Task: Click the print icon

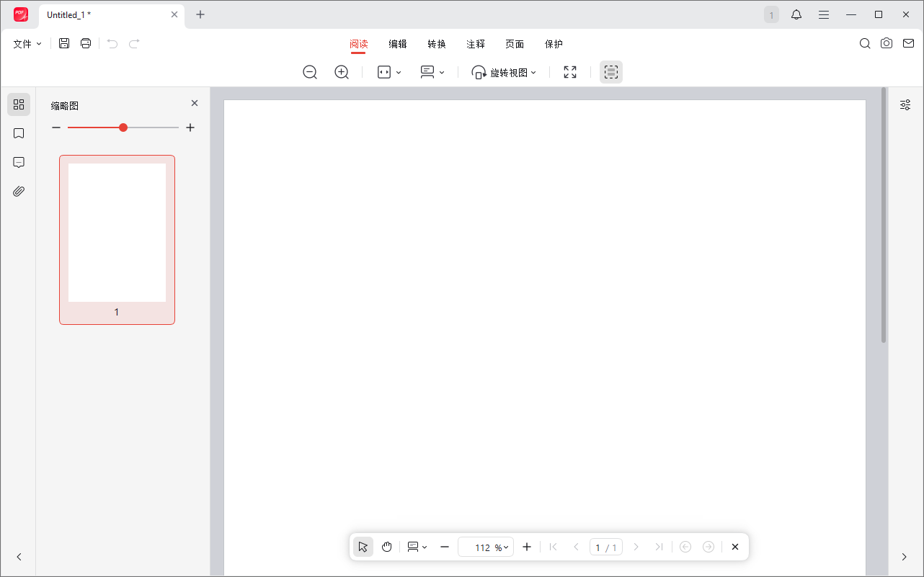Action: click(x=86, y=43)
